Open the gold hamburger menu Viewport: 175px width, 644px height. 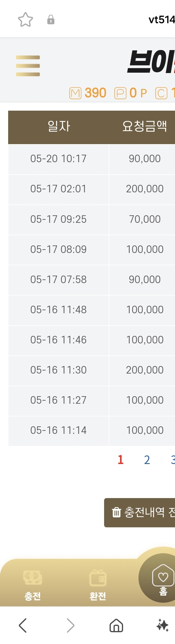click(x=28, y=66)
